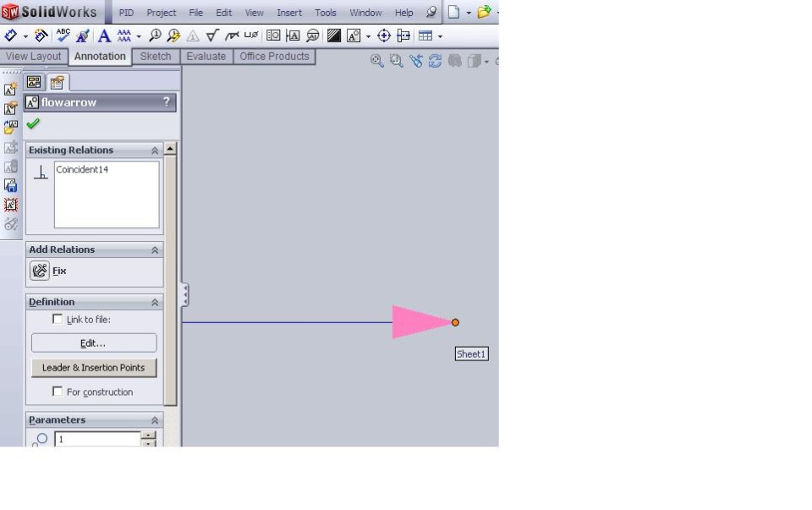Click the Insert Block icon in sidebar

coord(10,128)
